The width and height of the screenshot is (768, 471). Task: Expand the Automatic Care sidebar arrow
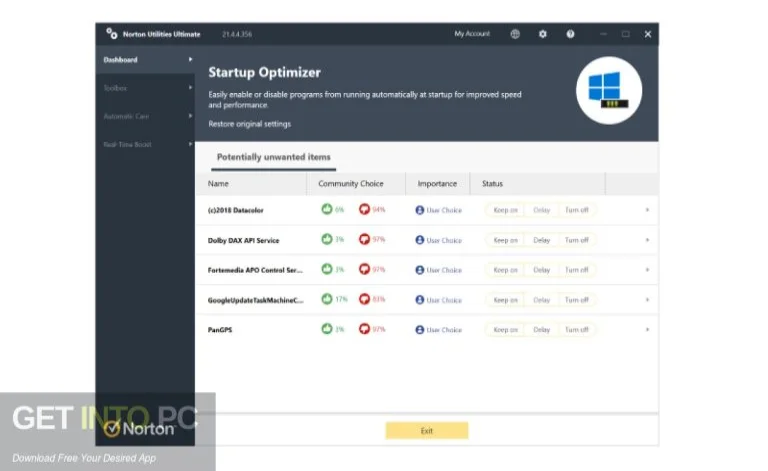(x=191, y=116)
